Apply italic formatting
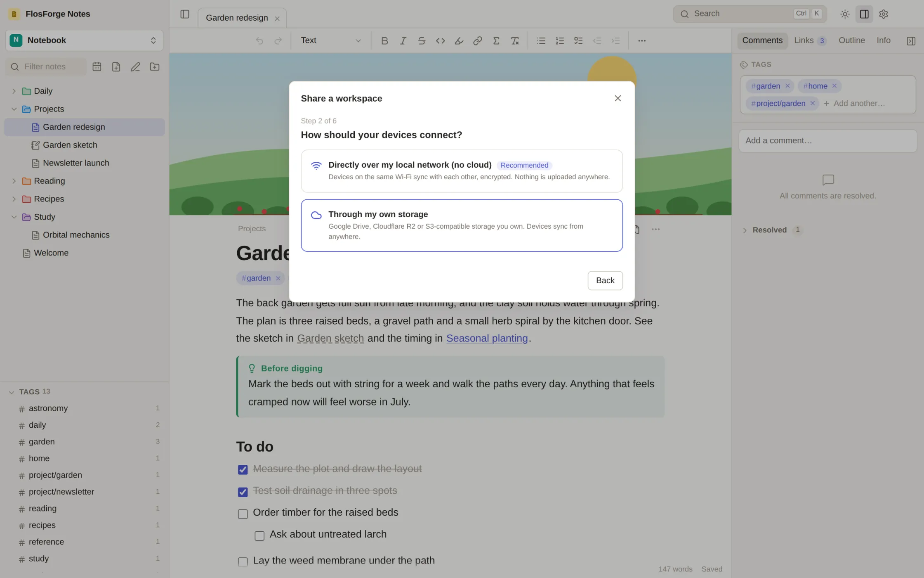 (x=403, y=40)
